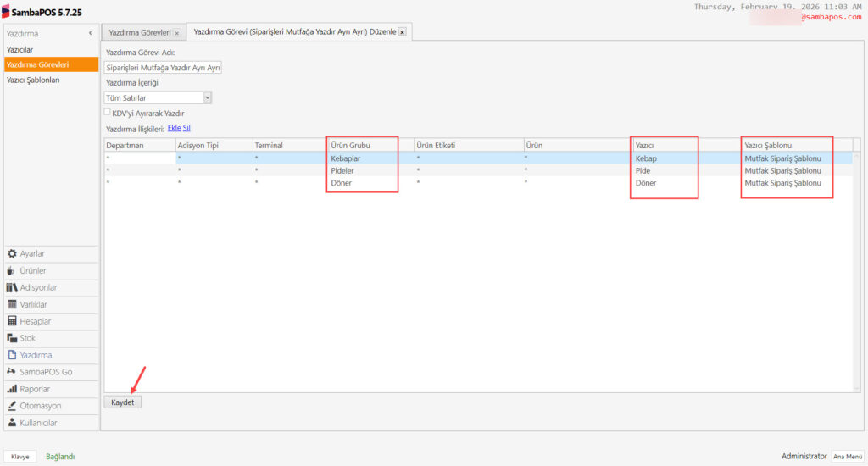Enable KDV'yi Ayırarak Yazdır checkbox

(108, 112)
